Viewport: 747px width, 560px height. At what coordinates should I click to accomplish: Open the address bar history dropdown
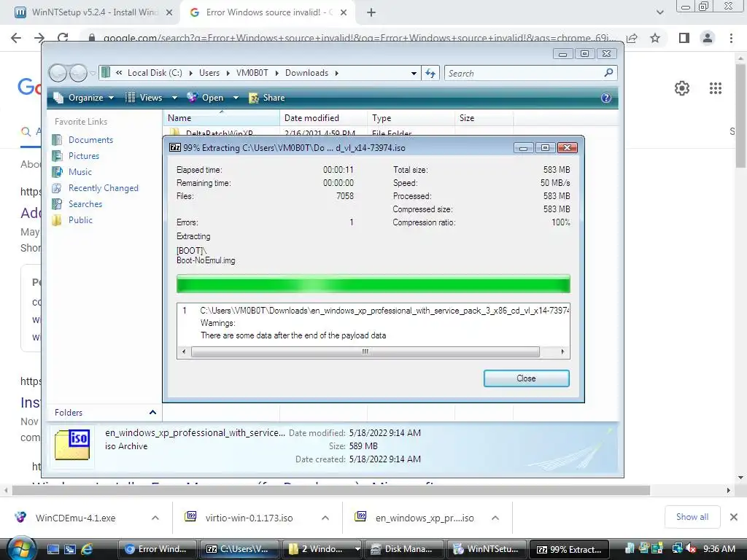(x=414, y=74)
